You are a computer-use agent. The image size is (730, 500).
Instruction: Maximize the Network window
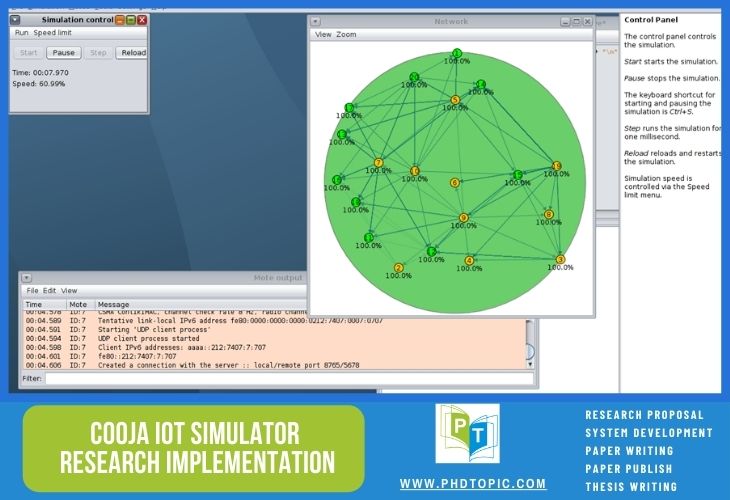point(576,21)
